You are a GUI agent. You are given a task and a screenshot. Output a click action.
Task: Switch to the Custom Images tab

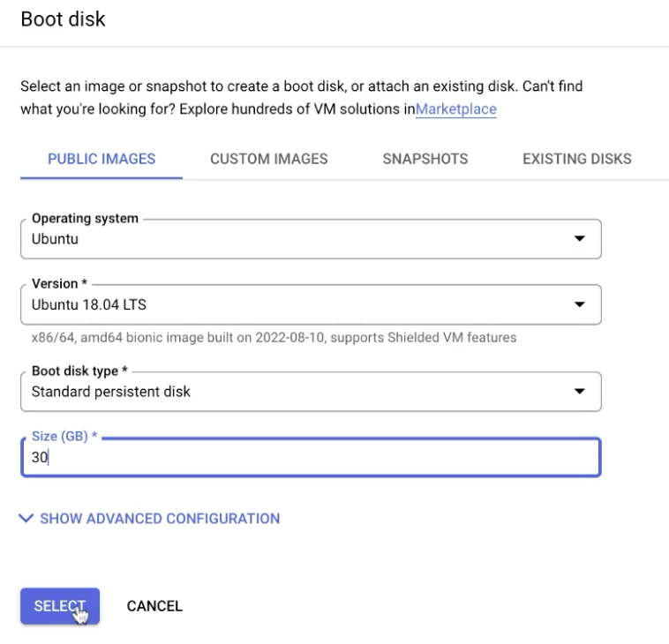[269, 159]
